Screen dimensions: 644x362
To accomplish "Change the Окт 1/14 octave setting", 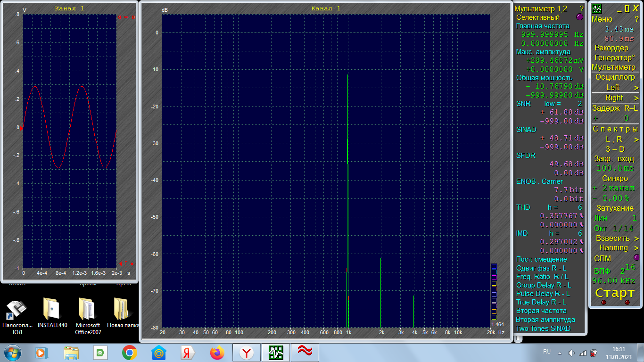I will point(614,228).
